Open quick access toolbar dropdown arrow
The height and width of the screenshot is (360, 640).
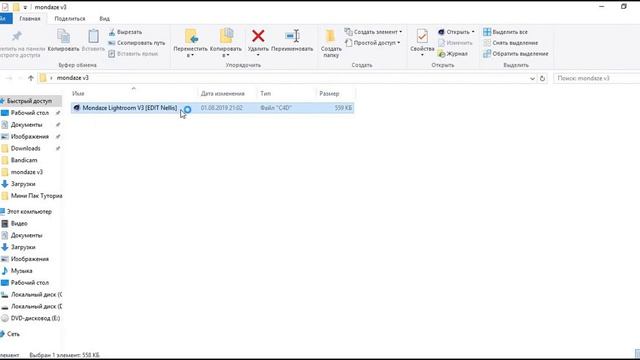(25, 7)
